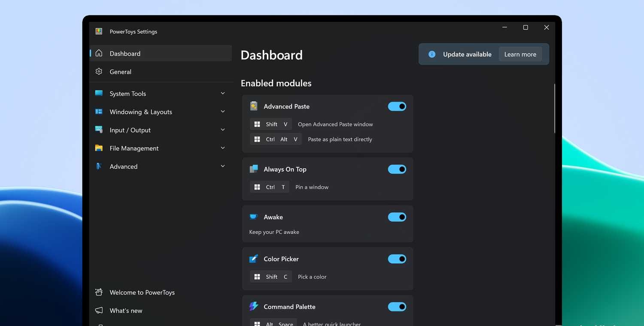Click the Advanced Paste module icon
This screenshot has width=644, height=326.
[254, 106]
